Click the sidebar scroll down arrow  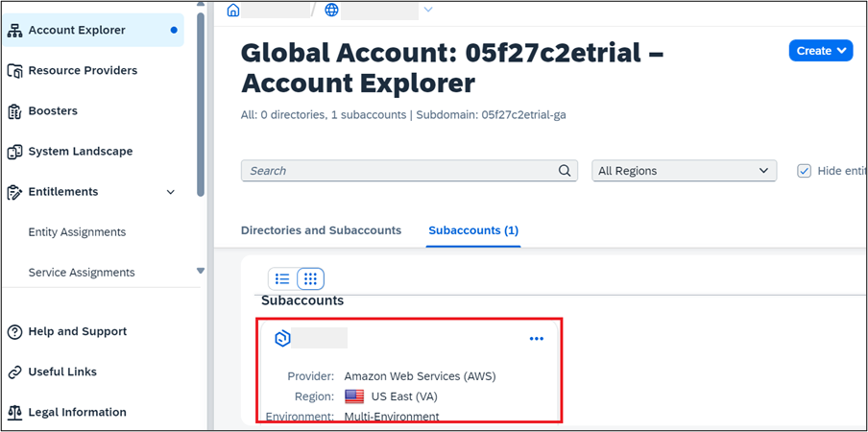pos(201,271)
